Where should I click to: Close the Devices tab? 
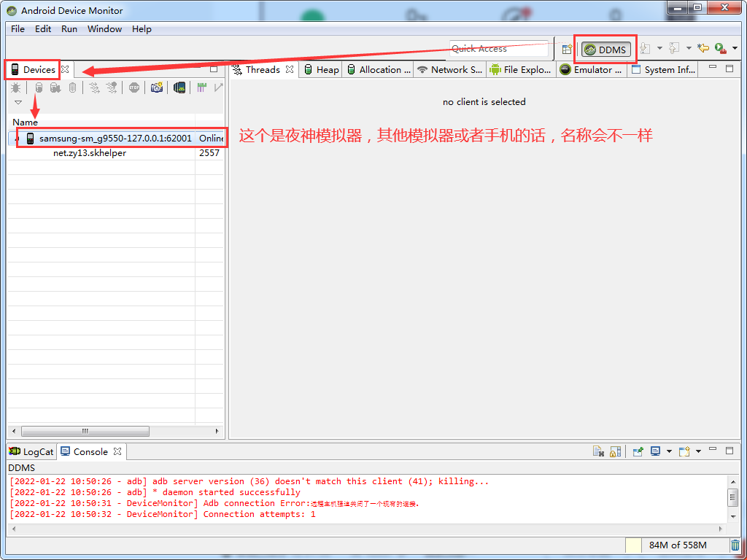65,69
